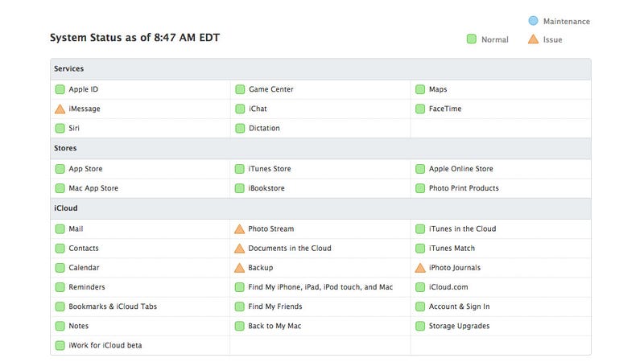Click the green status icon beside Game Center
The height and width of the screenshot is (362, 644).
point(240,89)
